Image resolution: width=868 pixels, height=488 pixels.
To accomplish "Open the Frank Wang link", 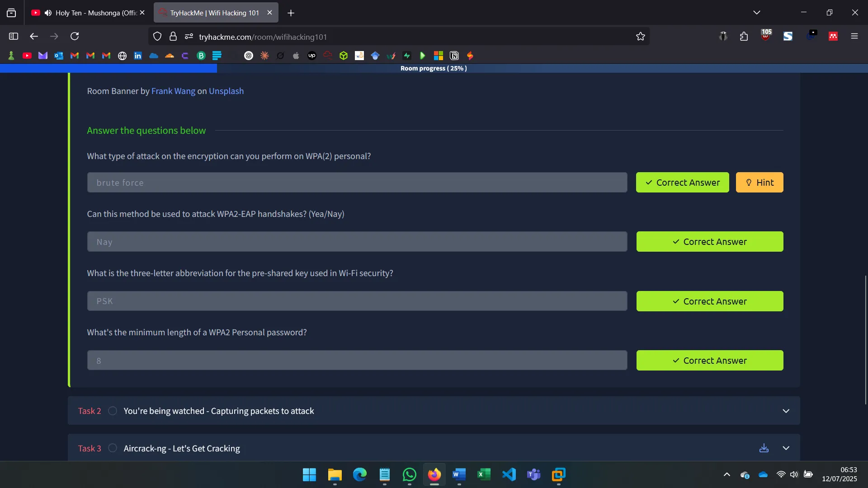I will pyautogui.click(x=173, y=91).
